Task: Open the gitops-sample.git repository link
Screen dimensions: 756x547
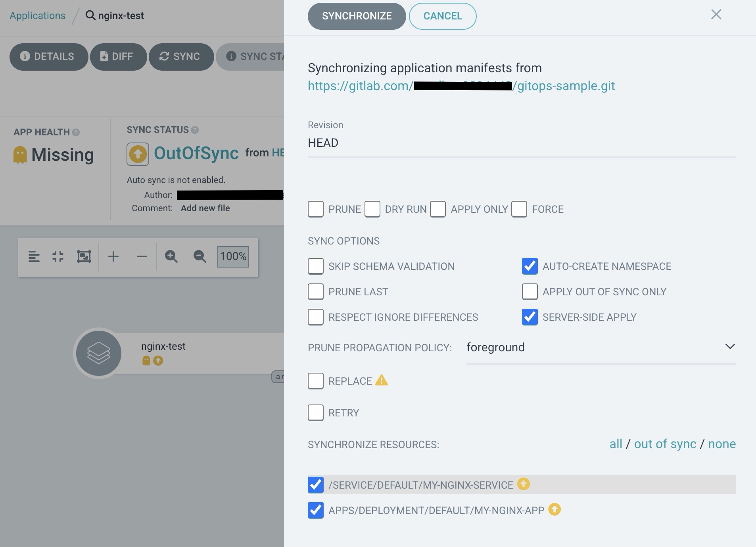Action: pos(461,86)
